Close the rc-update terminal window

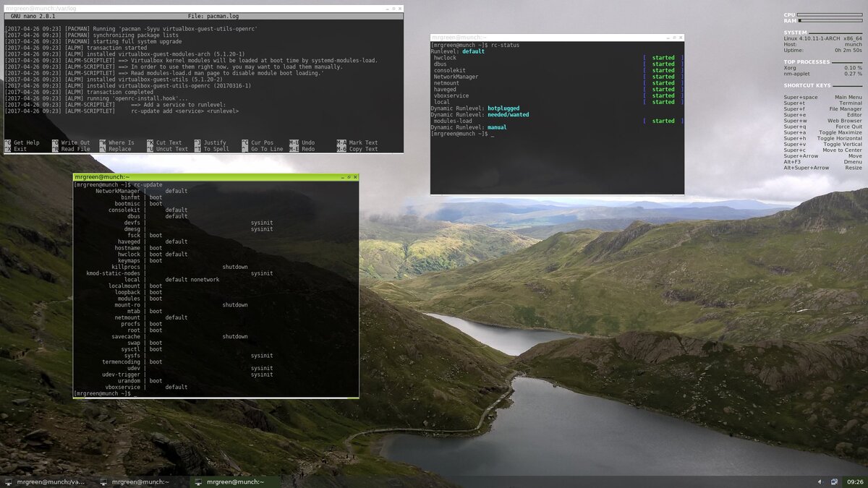click(354, 177)
